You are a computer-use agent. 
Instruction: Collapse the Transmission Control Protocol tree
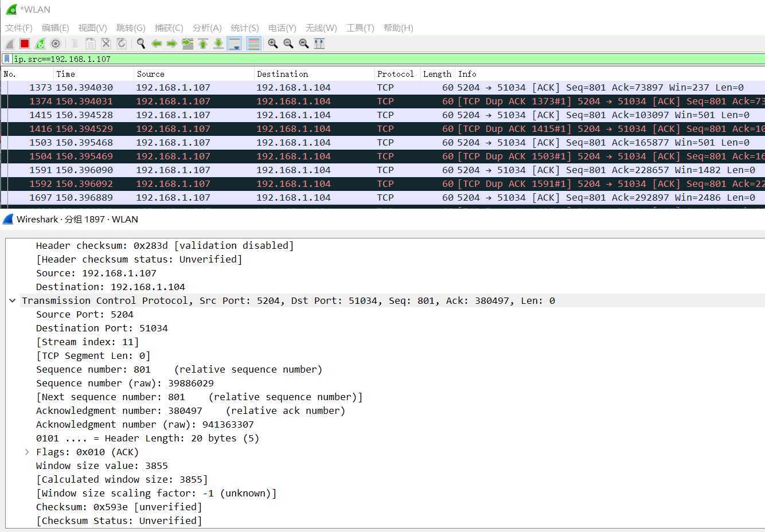tap(12, 300)
